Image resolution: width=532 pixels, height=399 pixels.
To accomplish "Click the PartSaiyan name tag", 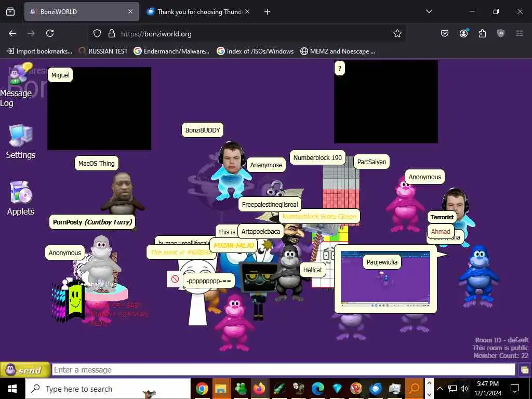I will pyautogui.click(x=371, y=162).
